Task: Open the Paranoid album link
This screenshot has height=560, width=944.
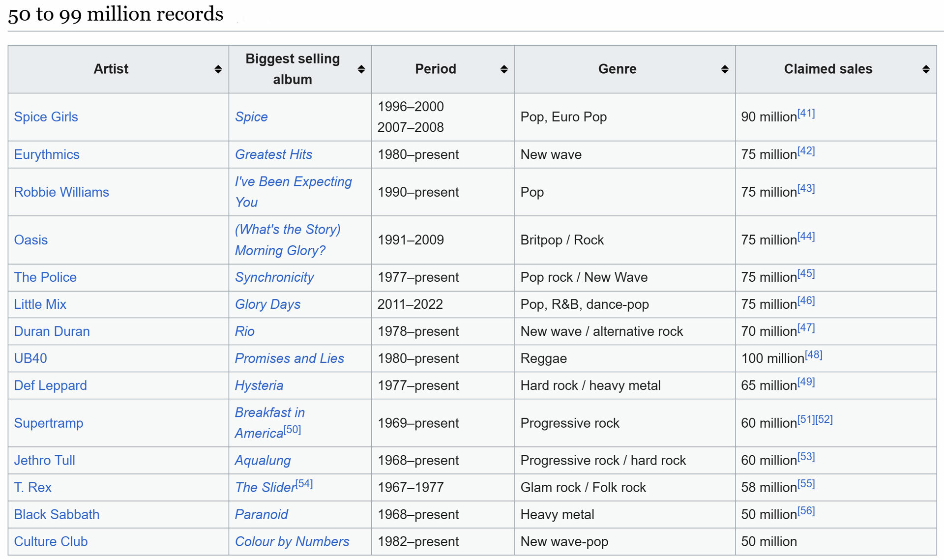Action: click(261, 515)
